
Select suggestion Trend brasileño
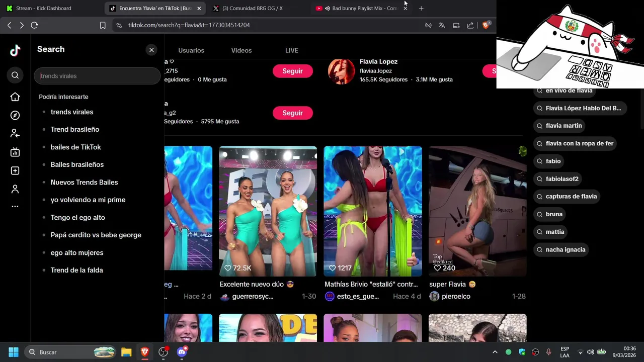pyautogui.click(x=75, y=130)
